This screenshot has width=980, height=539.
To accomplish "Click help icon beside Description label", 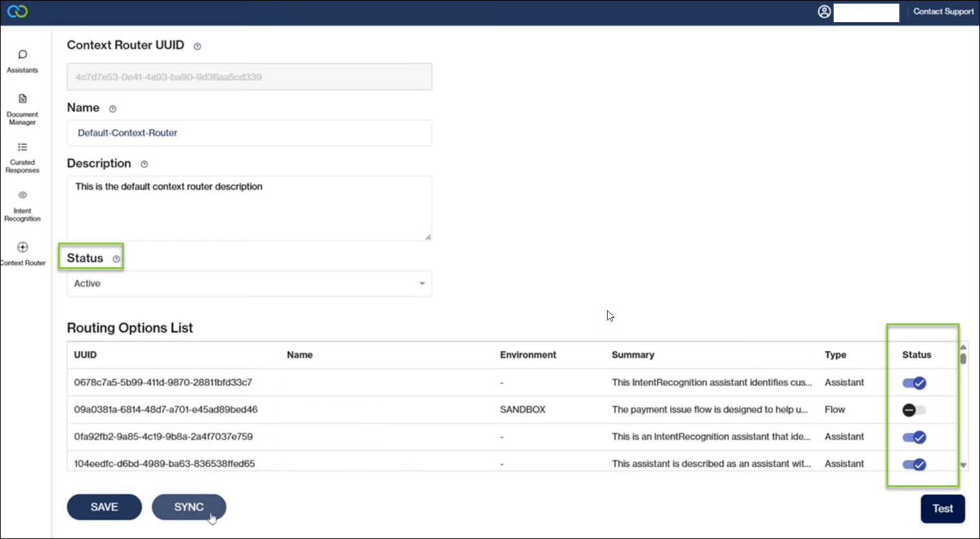I will pyautogui.click(x=144, y=164).
